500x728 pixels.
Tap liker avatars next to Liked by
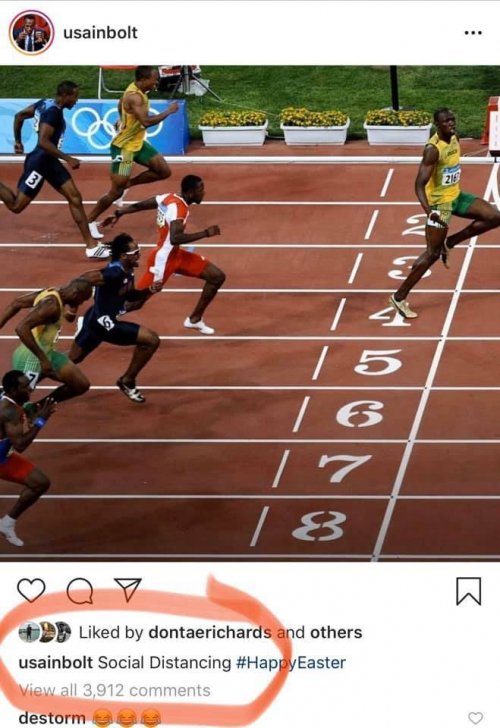click(45, 632)
